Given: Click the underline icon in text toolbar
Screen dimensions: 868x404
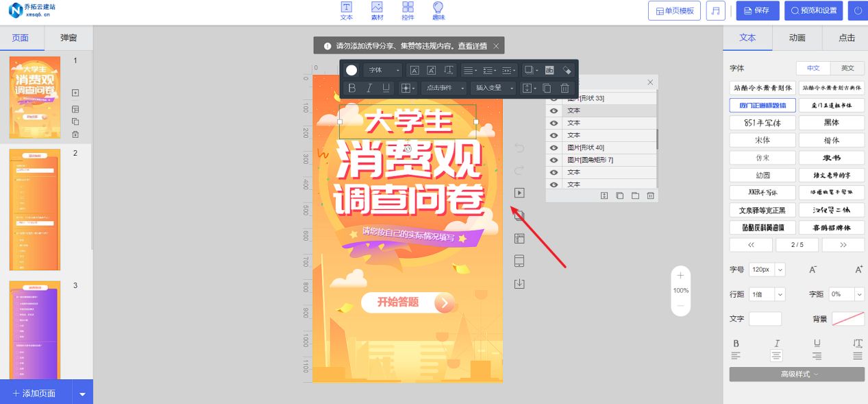Looking at the screenshot, I should click(x=385, y=87).
